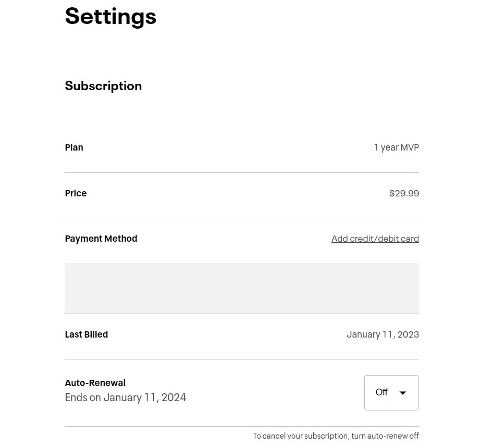Click the Settings page heading
493x448 pixels.
coord(110,16)
